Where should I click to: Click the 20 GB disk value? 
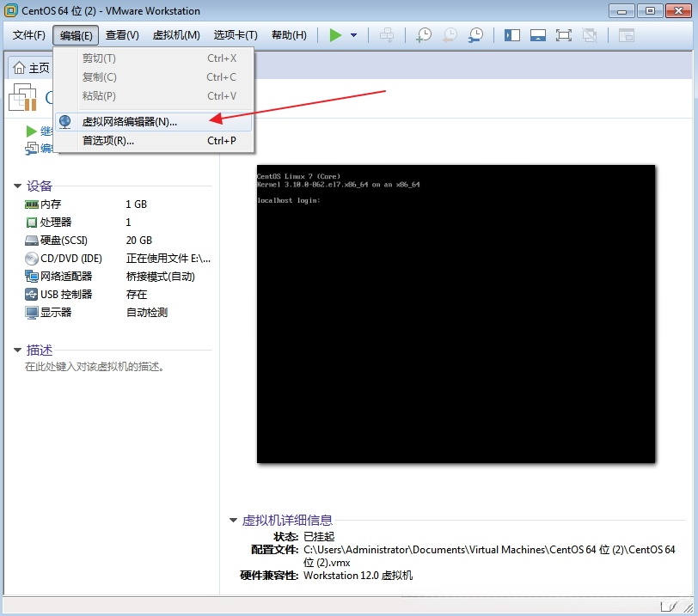[139, 241]
